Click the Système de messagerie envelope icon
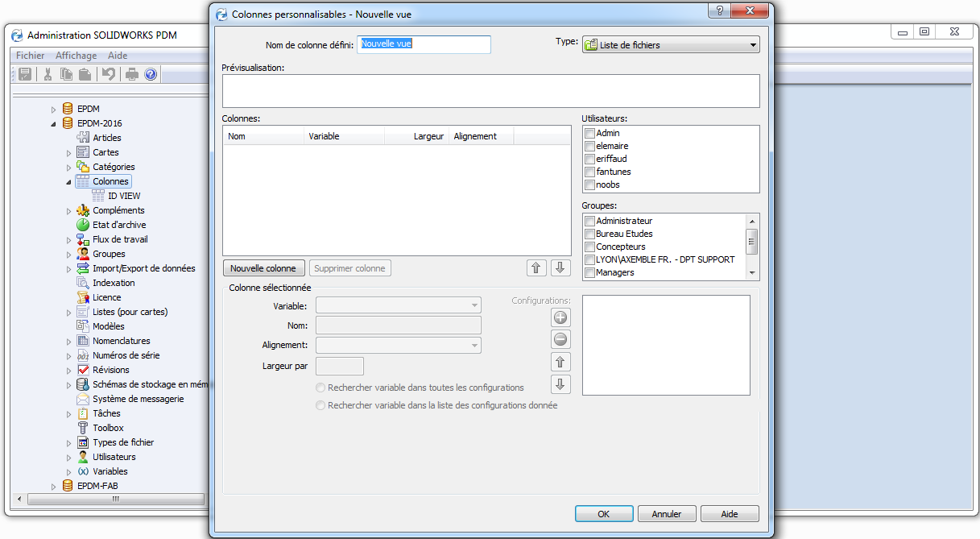 [83, 399]
